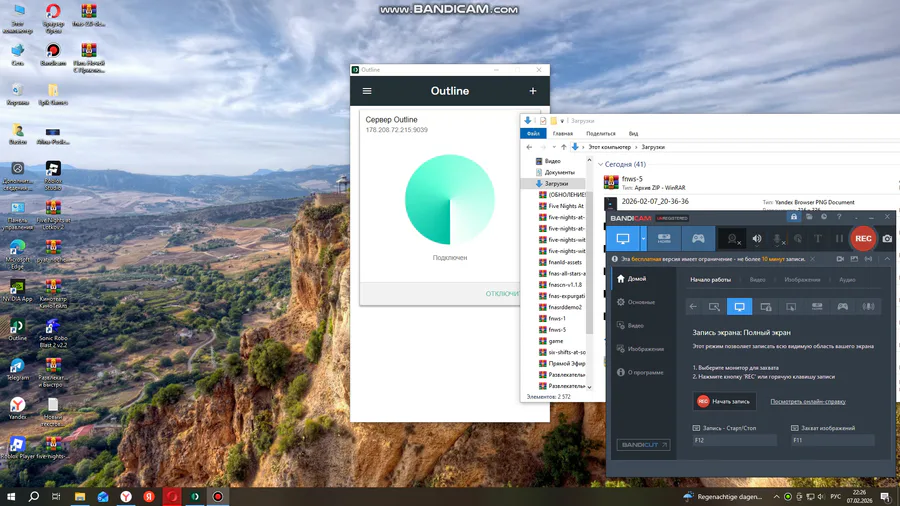Open Roblox Studio desktop shortcut
This screenshot has width=900, height=506.
tap(53, 176)
